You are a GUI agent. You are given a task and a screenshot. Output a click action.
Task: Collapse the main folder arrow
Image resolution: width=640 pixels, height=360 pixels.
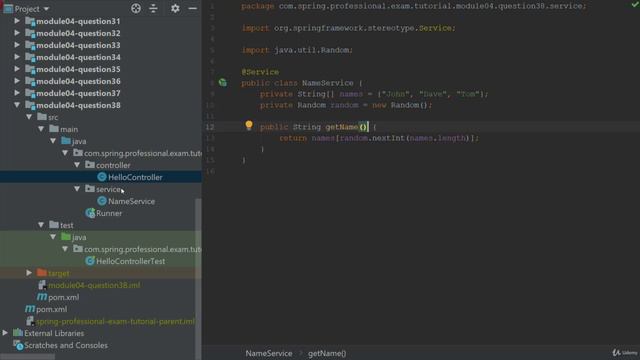[41, 129]
